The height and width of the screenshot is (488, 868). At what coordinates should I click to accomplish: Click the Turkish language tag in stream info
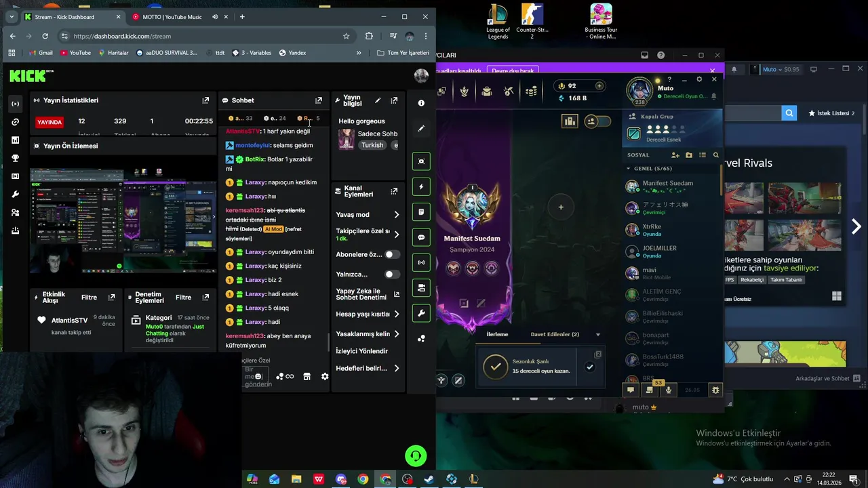coord(372,145)
